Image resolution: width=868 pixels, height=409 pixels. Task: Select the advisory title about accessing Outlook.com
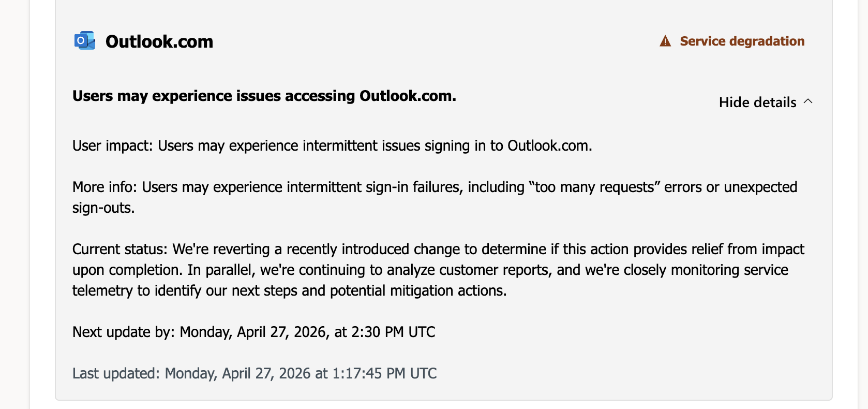pyautogui.click(x=264, y=96)
